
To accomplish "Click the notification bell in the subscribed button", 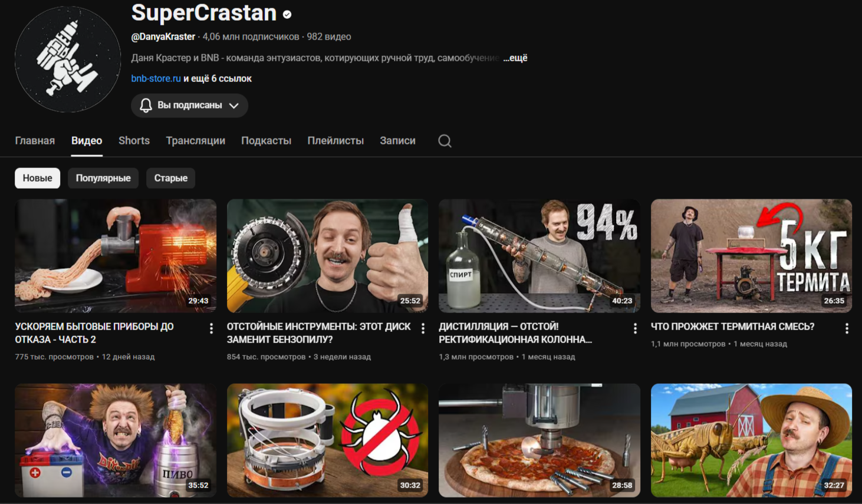I will pyautogui.click(x=146, y=106).
